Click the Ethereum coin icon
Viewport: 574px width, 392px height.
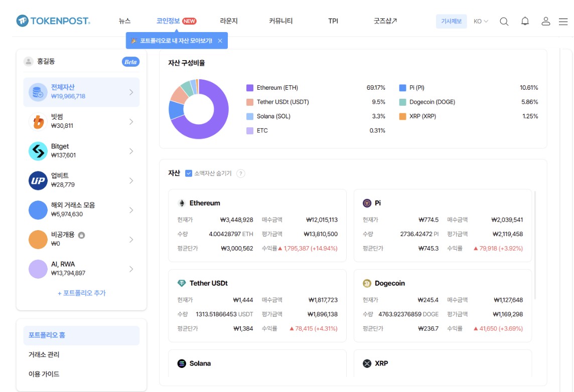pos(182,203)
